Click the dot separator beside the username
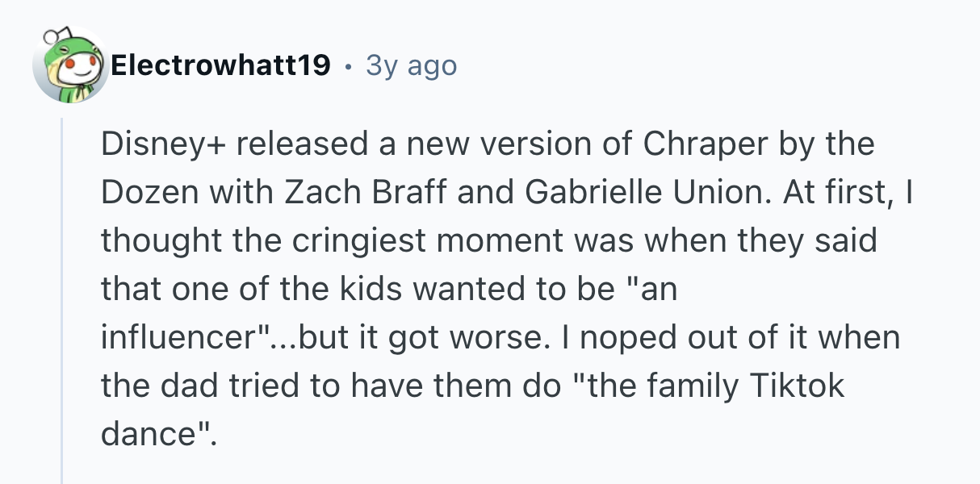 (348, 66)
